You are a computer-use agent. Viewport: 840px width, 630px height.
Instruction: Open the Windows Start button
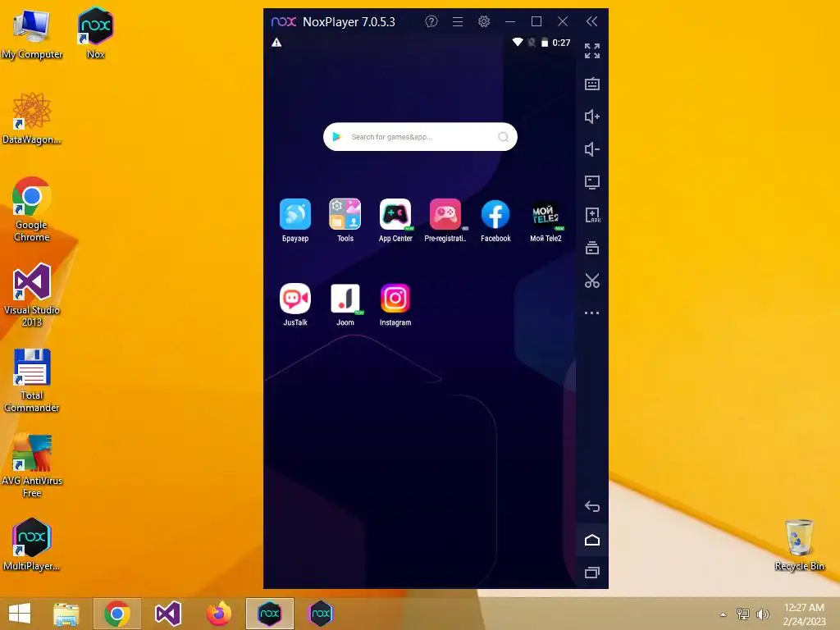[20, 614]
